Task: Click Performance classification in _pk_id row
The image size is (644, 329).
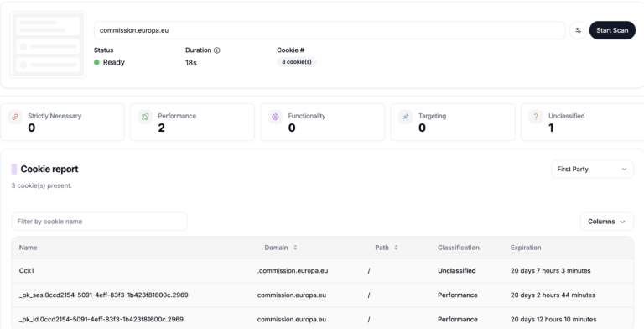Action: pos(458,319)
